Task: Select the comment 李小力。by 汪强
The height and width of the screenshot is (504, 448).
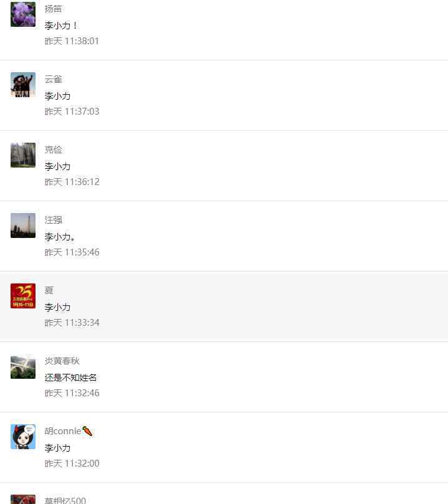Action: [x=60, y=237]
